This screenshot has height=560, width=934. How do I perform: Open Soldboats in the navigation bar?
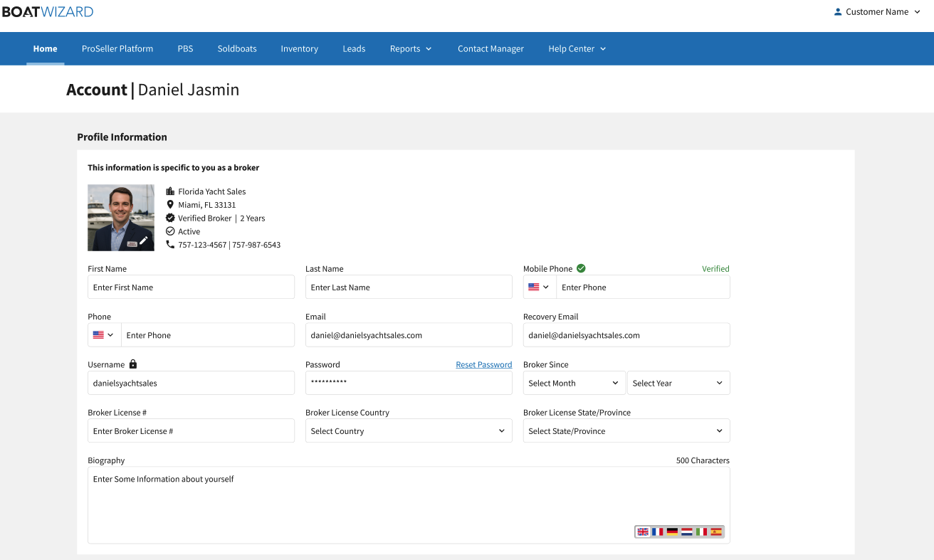[237, 48]
